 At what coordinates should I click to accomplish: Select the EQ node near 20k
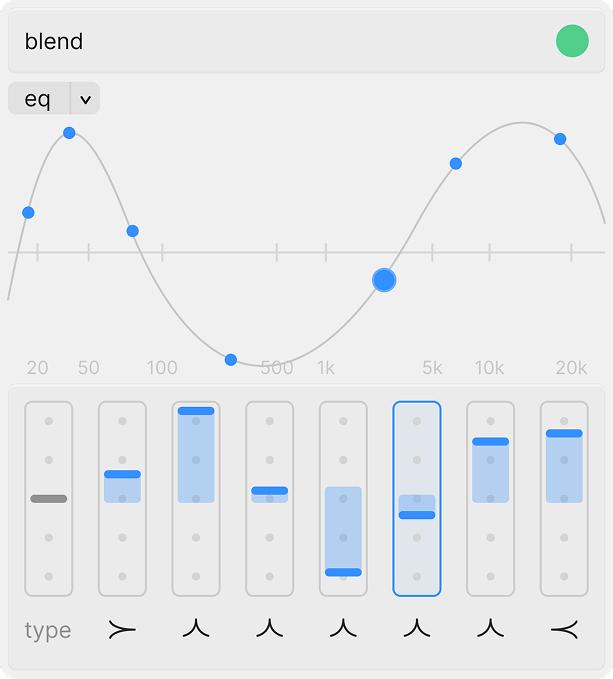click(x=560, y=139)
